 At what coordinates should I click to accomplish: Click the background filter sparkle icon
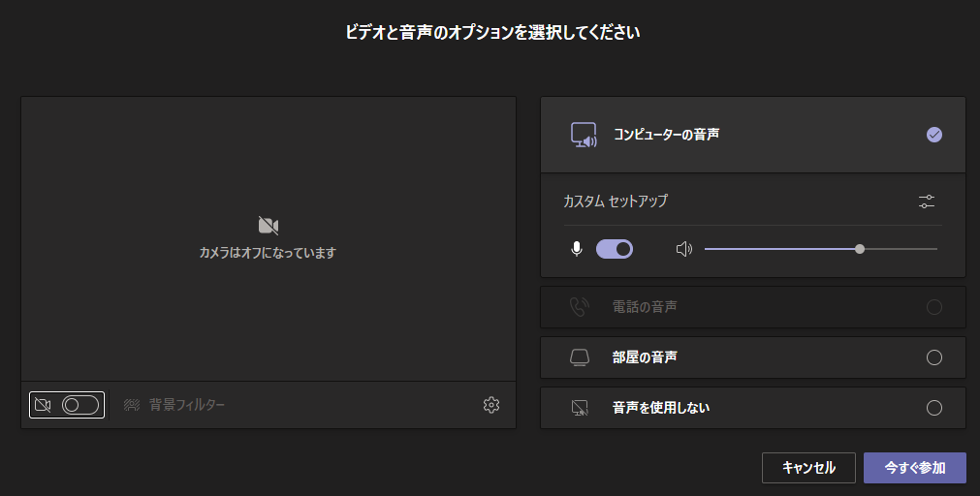click(132, 405)
